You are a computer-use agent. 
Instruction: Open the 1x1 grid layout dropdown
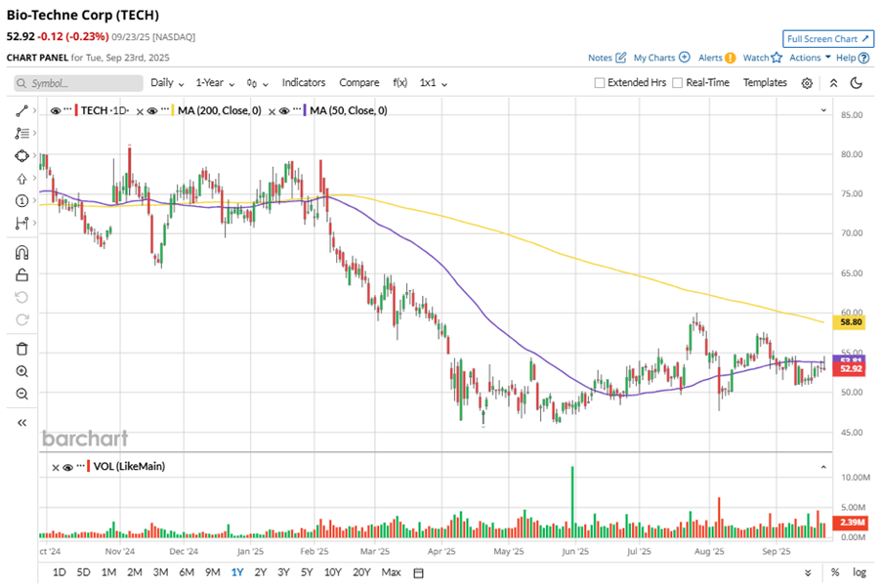(x=433, y=83)
